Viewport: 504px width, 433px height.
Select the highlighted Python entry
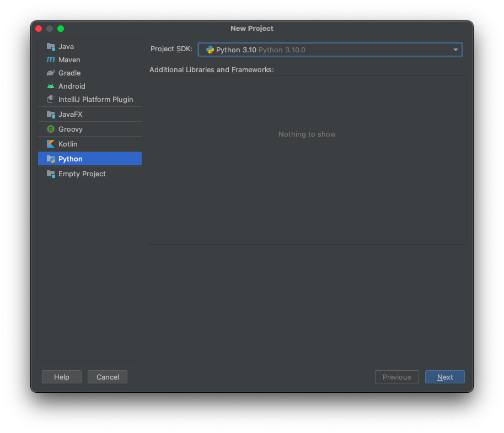pyautogui.click(x=90, y=159)
